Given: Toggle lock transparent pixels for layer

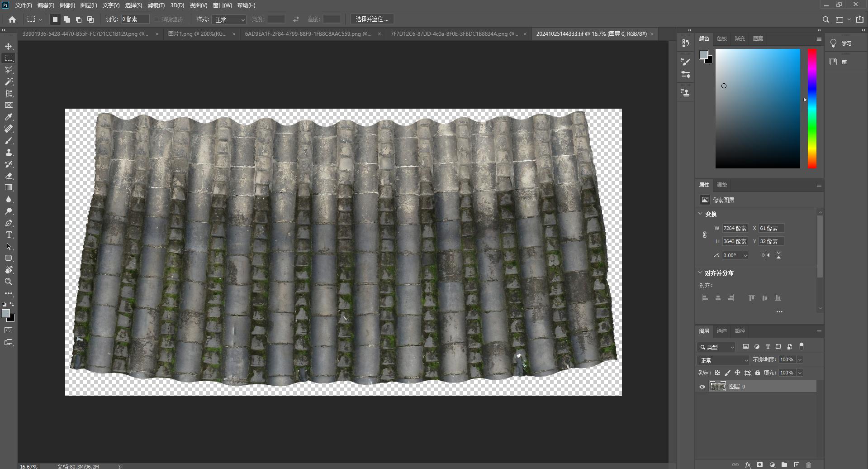Looking at the screenshot, I should pos(717,373).
